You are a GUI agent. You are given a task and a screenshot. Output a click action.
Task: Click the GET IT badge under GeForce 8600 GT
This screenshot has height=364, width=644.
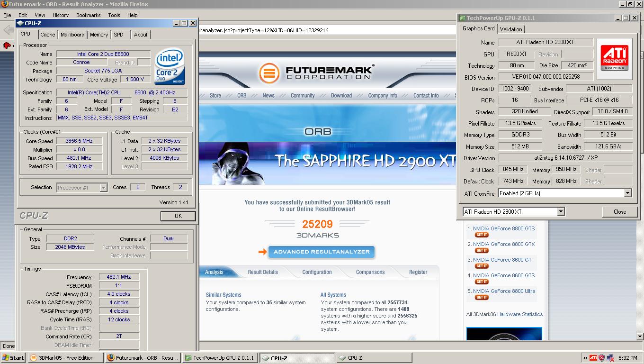coord(482,266)
